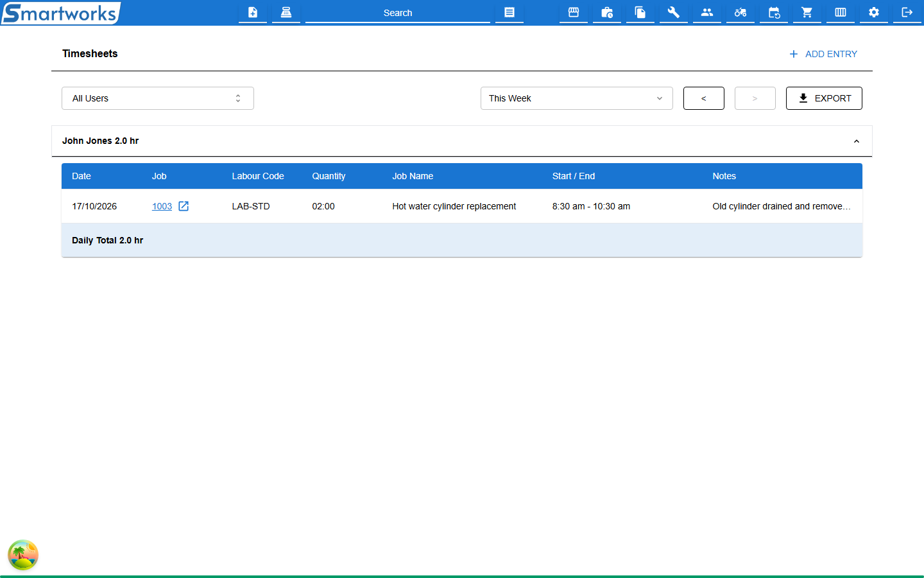This screenshot has height=578, width=924.
Task: Click the barcode icon in toolbar
Action: [841, 12]
